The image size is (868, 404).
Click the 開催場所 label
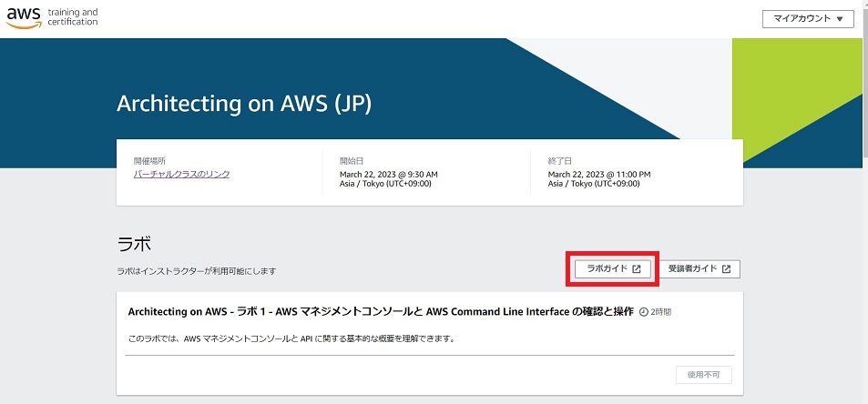(149, 160)
